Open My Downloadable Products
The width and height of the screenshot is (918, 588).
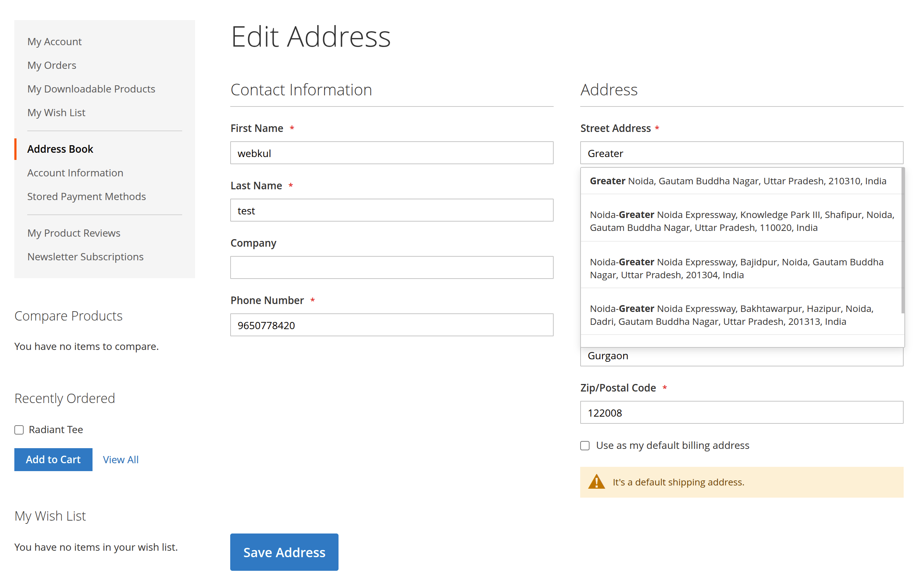point(91,89)
